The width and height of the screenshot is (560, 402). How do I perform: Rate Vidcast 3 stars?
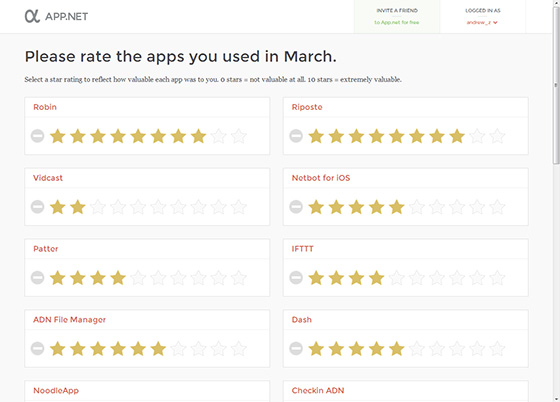pos(98,207)
